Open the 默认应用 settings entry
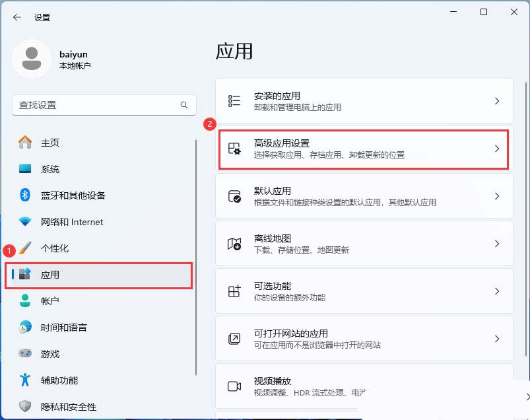 click(x=364, y=196)
